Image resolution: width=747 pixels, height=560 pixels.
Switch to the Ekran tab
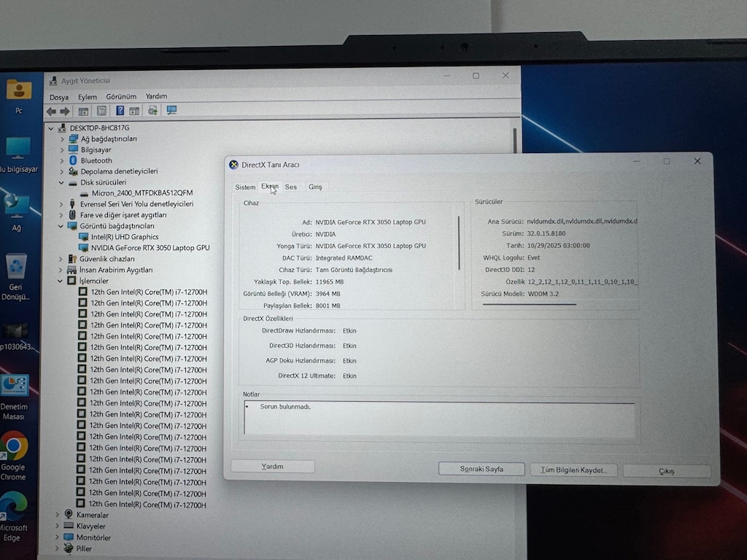tap(270, 186)
